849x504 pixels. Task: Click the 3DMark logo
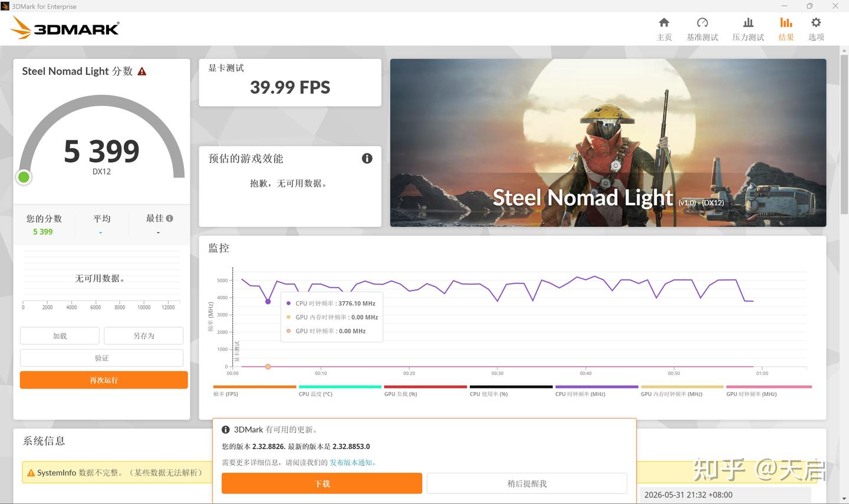coord(65,28)
